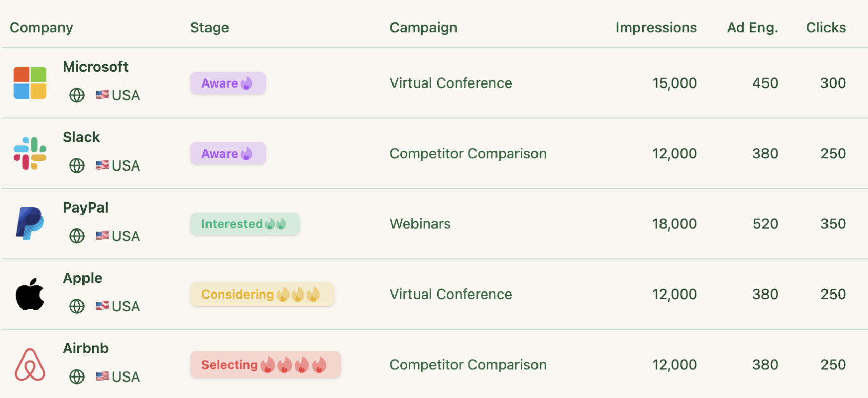Image resolution: width=868 pixels, height=398 pixels.
Task: Open the Airbnb company name link
Action: 86,348
